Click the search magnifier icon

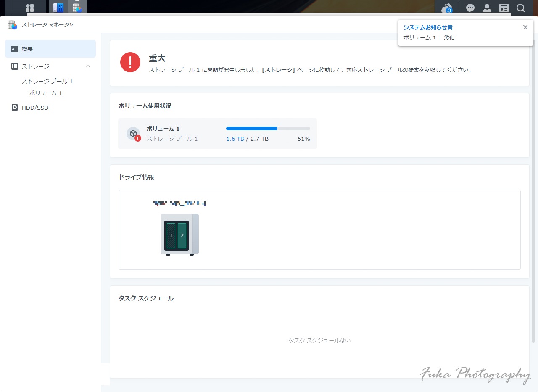pyautogui.click(x=520, y=8)
